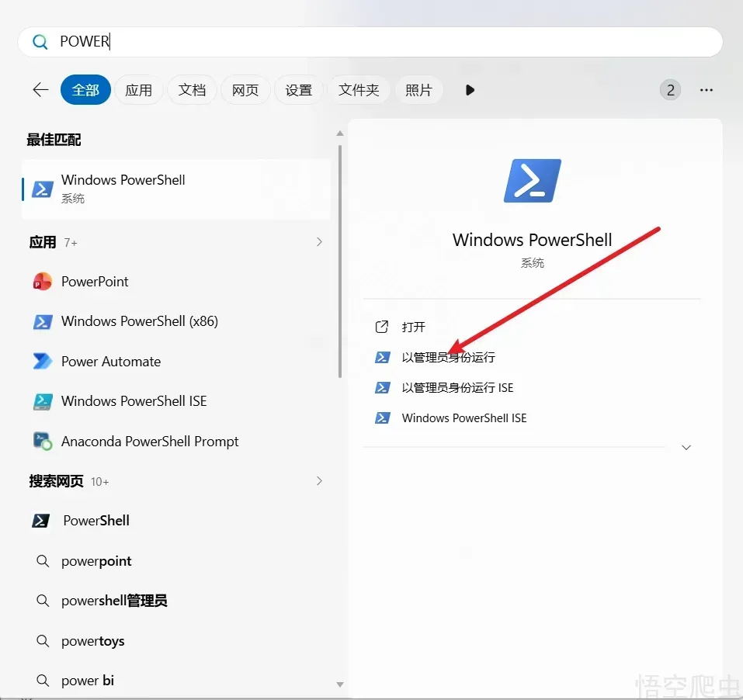Screen dimensions: 743x700
Task: Expand the 搜索网页 10+ section chevron
Action: pos(319,481)
